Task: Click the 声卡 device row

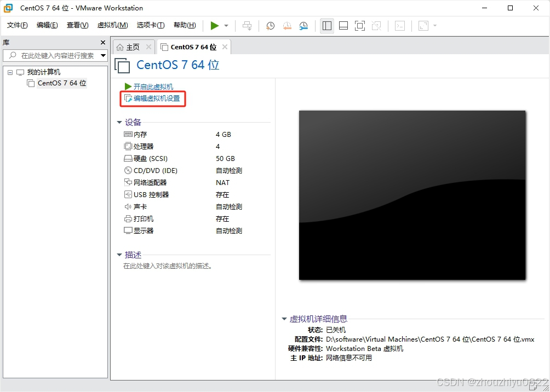Action: click(x=197, y=207)
